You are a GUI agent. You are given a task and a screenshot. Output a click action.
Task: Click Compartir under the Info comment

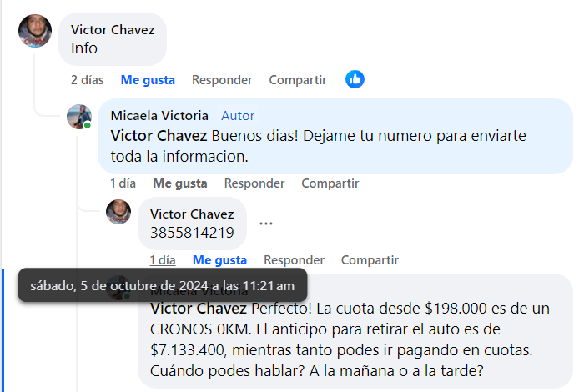point(298,80)
